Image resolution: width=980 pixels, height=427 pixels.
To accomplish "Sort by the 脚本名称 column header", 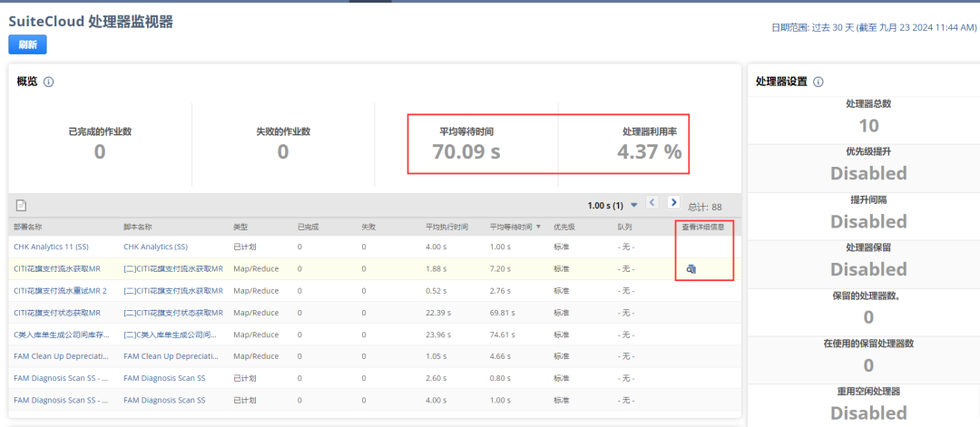I will click(x=138, y=227).
